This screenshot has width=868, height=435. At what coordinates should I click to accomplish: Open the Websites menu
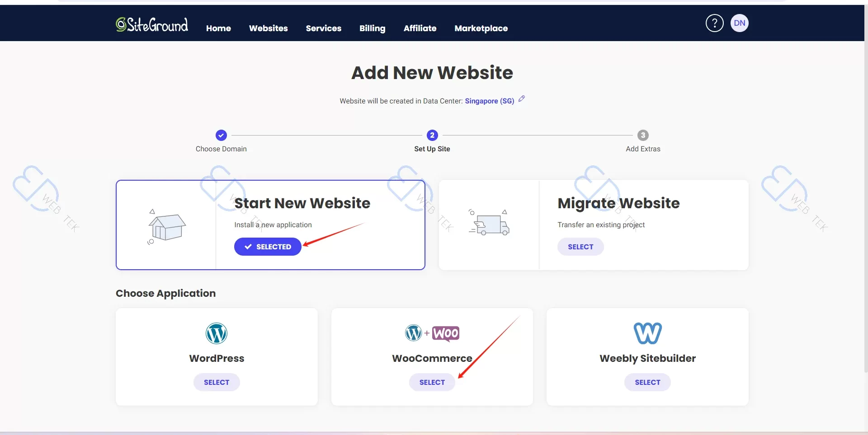268,28
